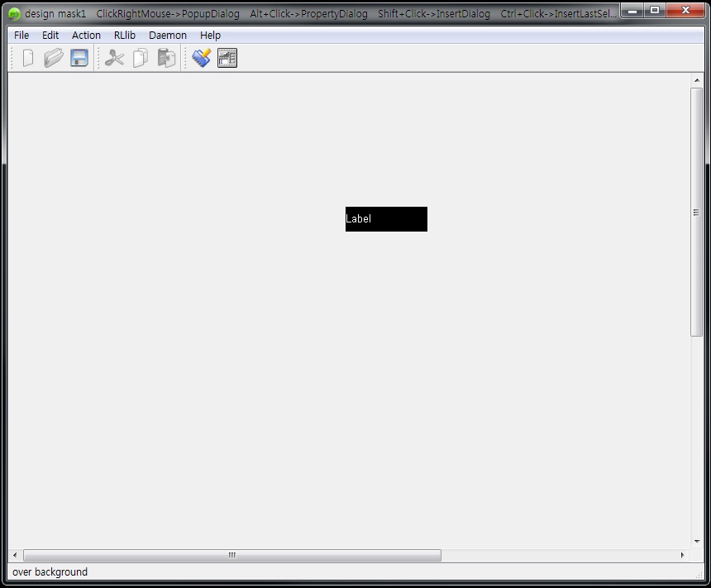711x588 pixels.
Task: Click the New file icon
Action: [x=27, y=58]
